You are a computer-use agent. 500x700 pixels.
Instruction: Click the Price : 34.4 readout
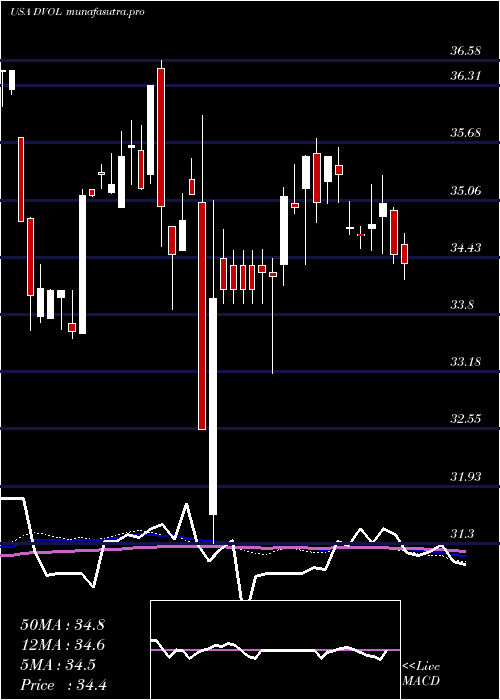tap(63, 685)
